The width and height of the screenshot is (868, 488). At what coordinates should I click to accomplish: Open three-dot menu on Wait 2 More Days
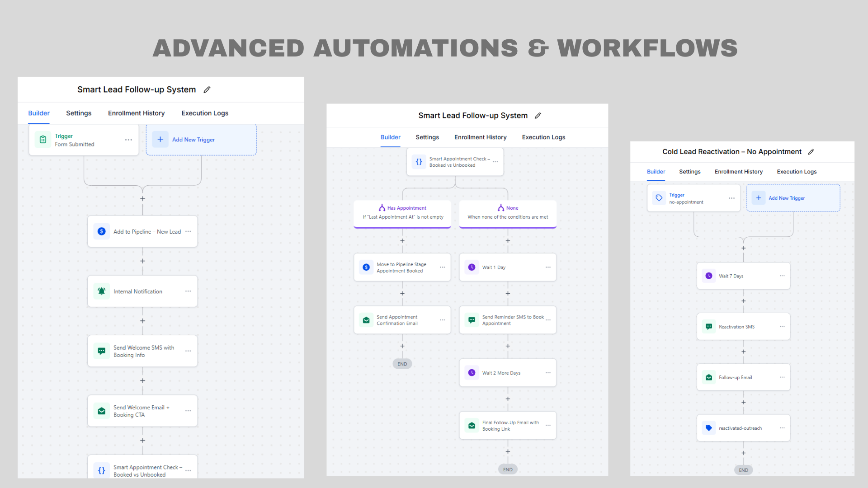548,373
